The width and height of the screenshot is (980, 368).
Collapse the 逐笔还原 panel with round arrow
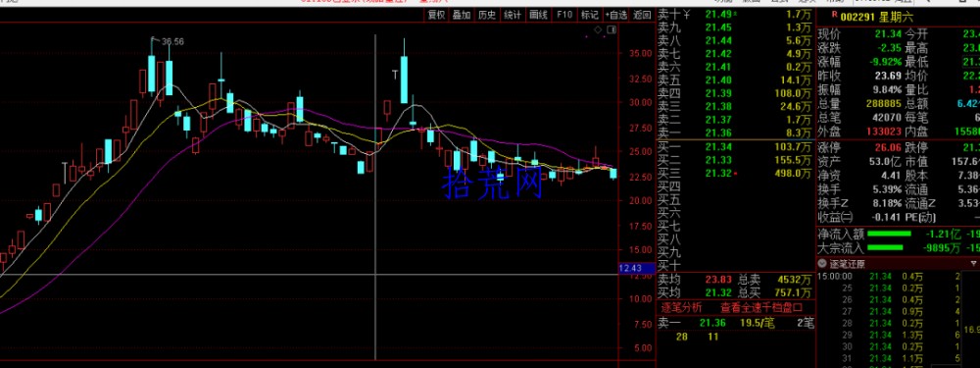tap(823, 264)
